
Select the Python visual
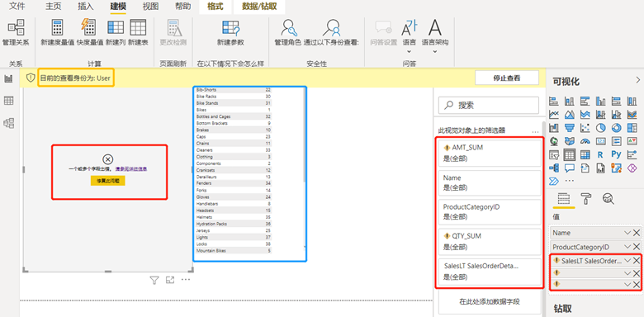(x=616, y=155)
